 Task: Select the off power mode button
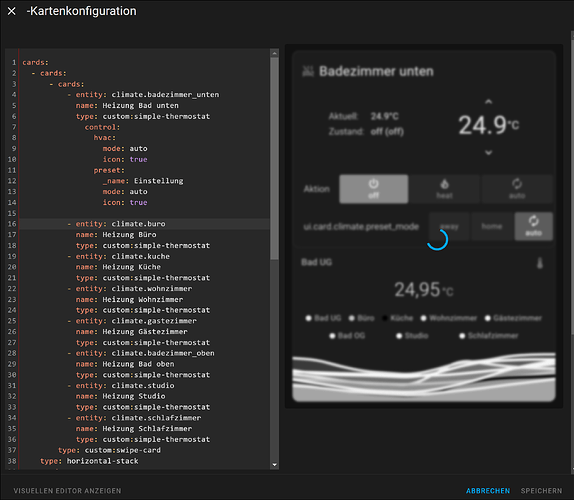[x=373, y=189]
